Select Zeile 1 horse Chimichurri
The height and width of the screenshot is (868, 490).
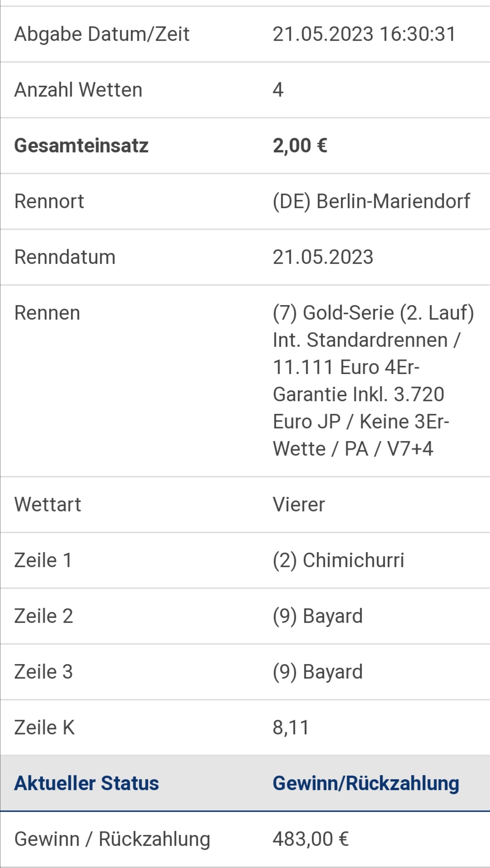(338, 560)
